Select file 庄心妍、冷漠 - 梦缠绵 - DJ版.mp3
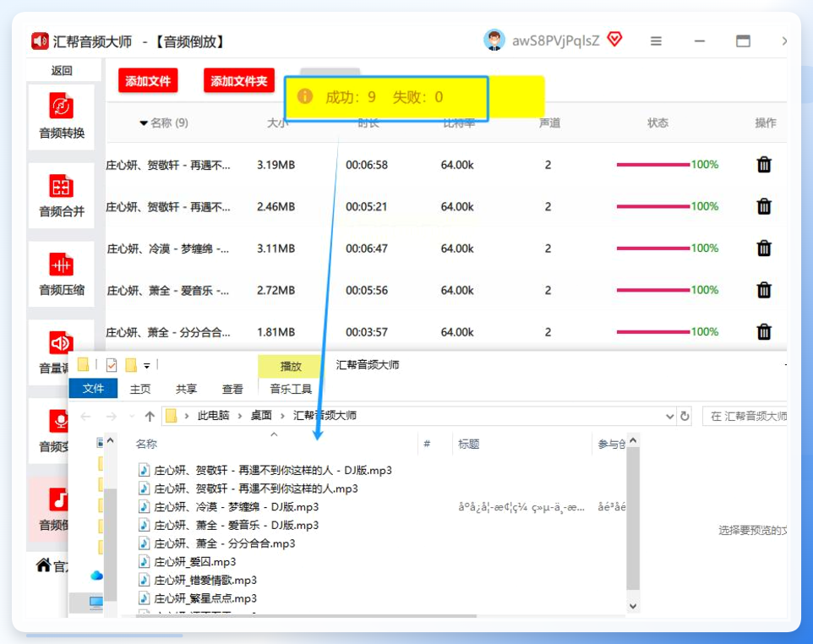 229,506
